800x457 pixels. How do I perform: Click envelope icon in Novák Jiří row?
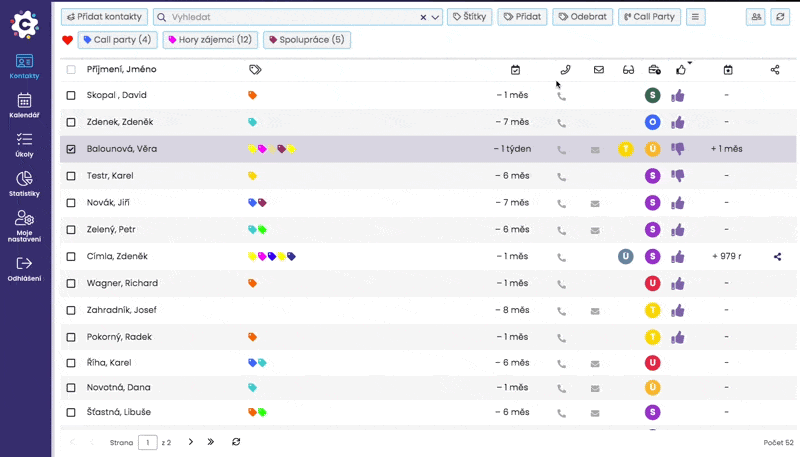[x=595, y=203]
